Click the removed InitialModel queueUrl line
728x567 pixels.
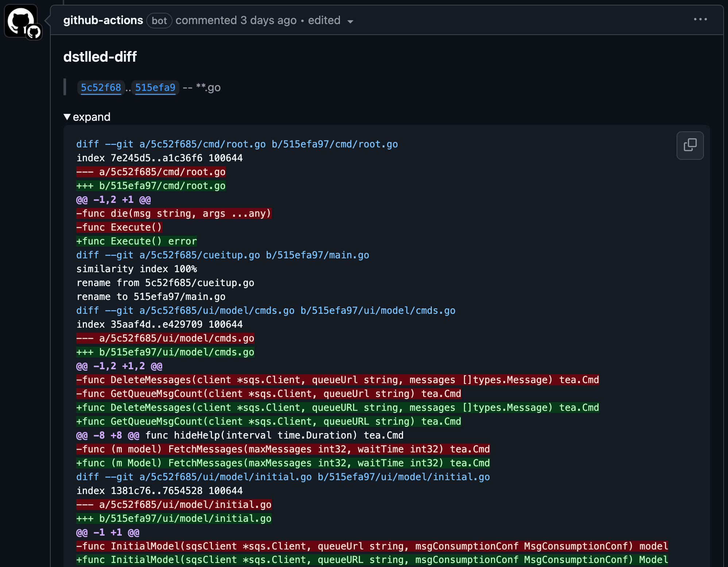click(372, 546)
